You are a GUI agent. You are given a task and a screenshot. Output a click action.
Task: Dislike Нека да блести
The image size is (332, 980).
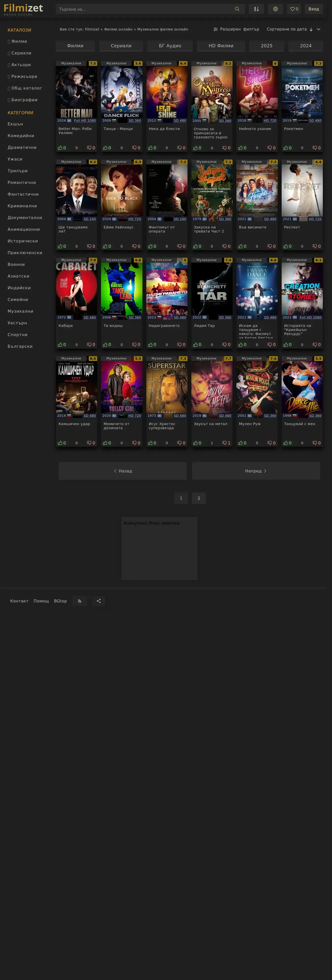[181, 148]
